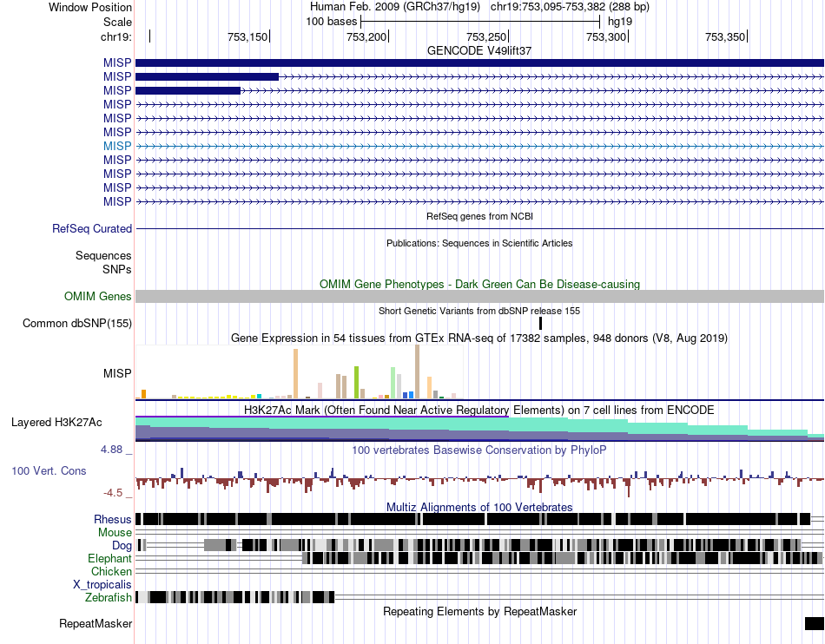Click the 4.88 PhyloP maximum value
Viewport: 825px width, 644px height.
pos(111,450)
